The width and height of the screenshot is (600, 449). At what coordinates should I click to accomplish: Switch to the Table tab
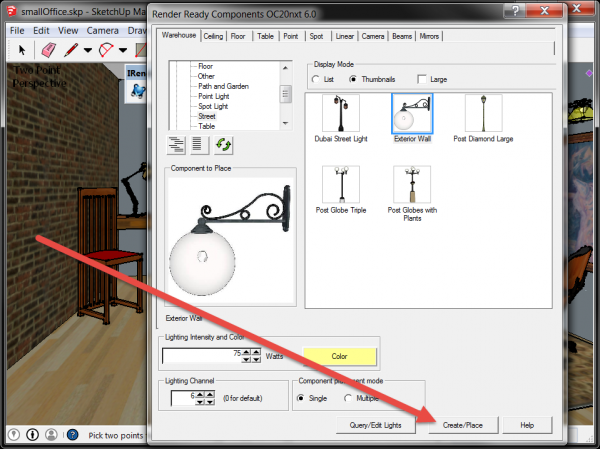[265, 36]
